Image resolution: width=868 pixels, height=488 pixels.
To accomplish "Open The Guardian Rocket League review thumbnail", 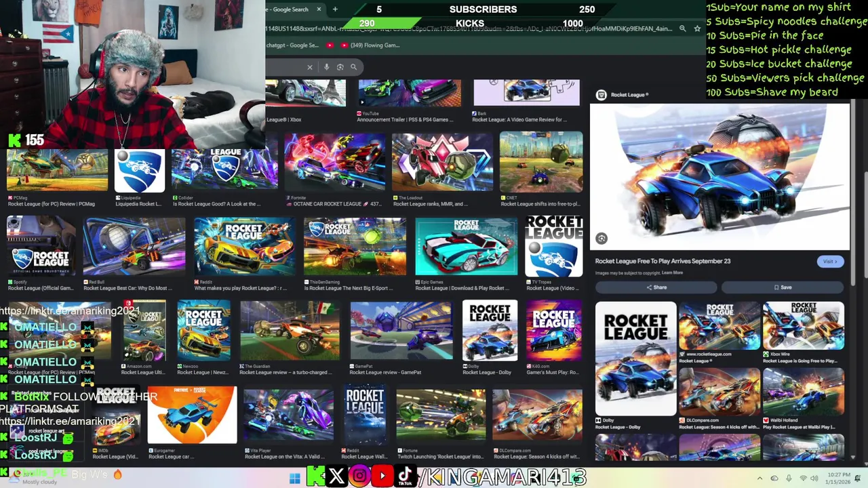I will [290, 331].
